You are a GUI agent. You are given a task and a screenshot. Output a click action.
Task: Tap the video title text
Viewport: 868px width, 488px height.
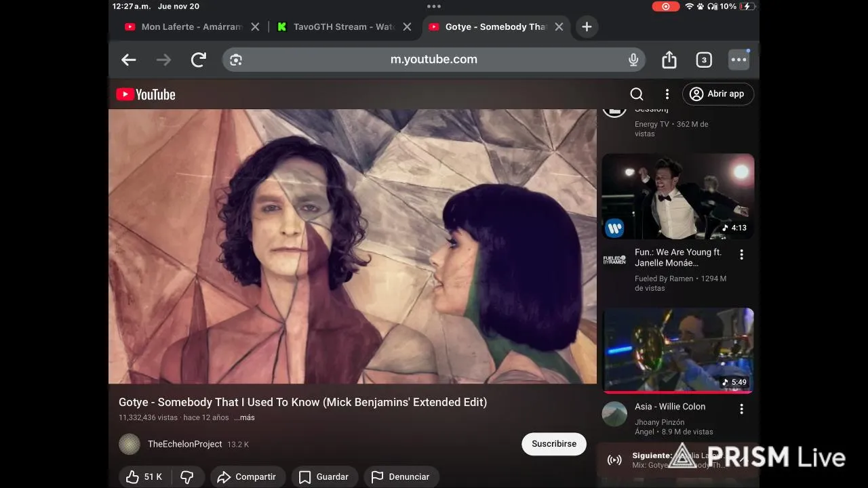point(302,402)
